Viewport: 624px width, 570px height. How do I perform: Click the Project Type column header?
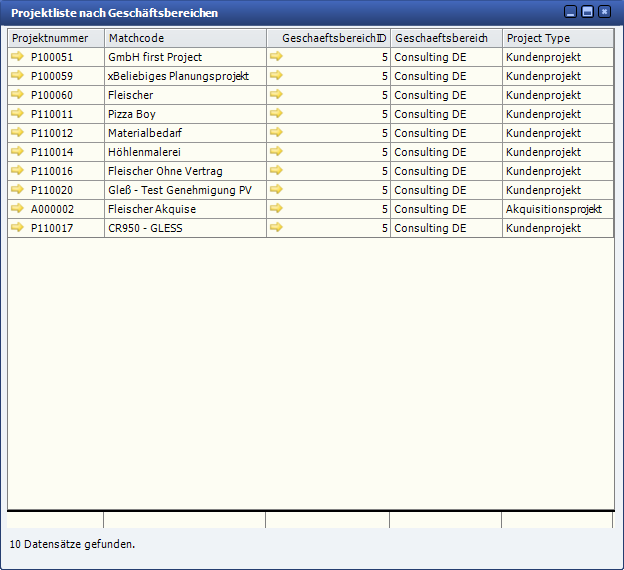557,38
